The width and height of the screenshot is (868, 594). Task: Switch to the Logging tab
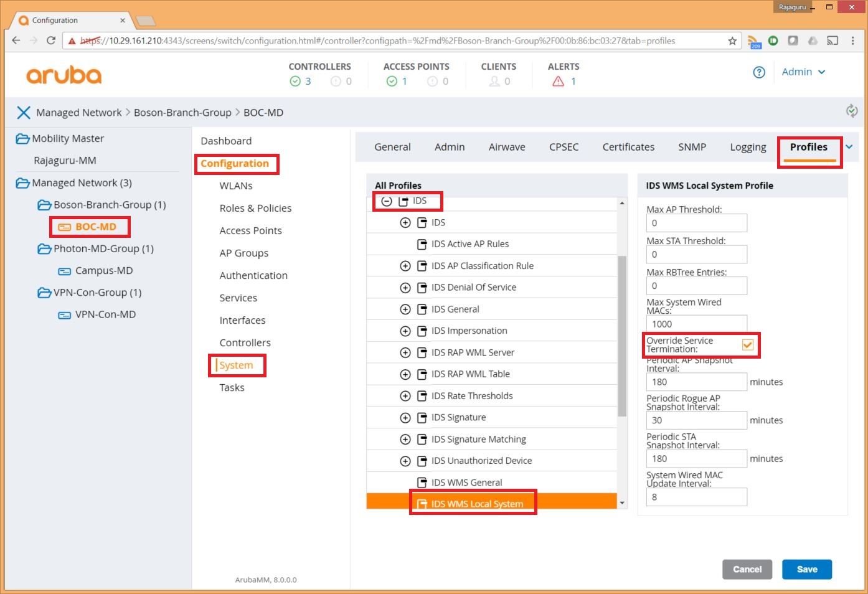[x=748, y=148]
